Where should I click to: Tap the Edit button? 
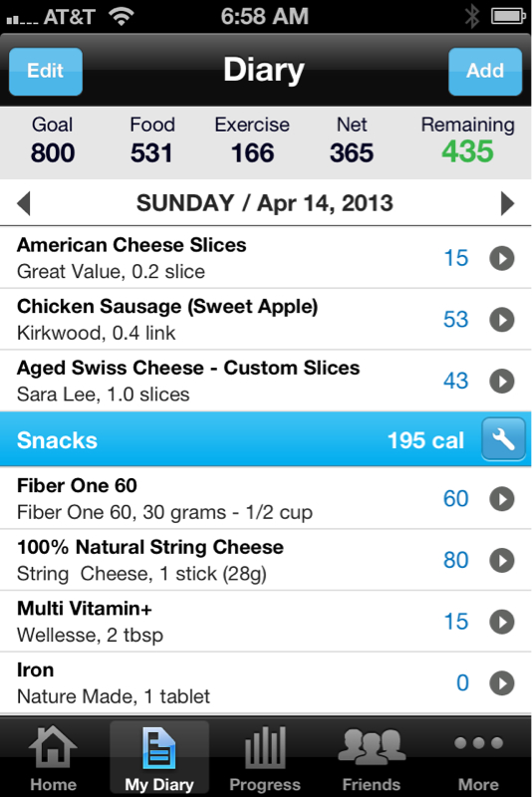46,71
